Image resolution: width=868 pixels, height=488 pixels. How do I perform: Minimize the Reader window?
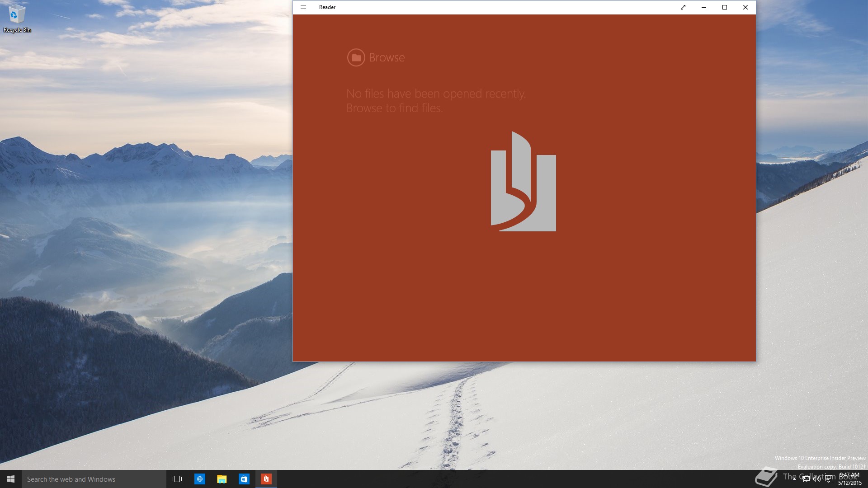(x=704, y=7)
